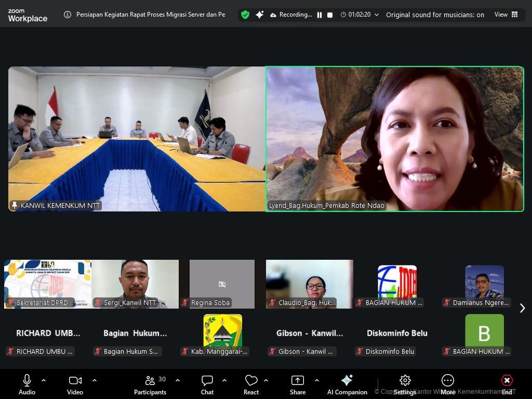
Task: Open the View layout menu
Action: point(506,15)
